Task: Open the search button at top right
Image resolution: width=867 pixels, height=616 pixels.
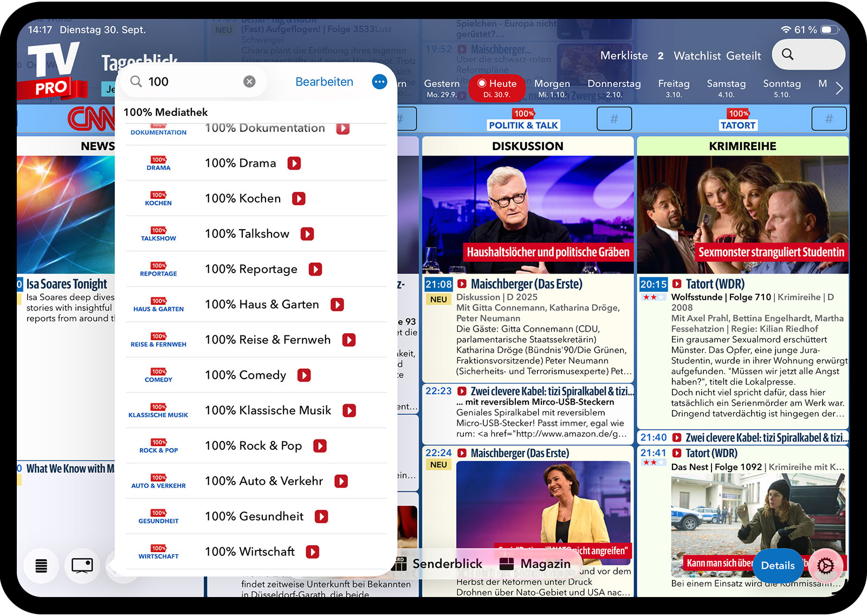Action: point(807,55)
